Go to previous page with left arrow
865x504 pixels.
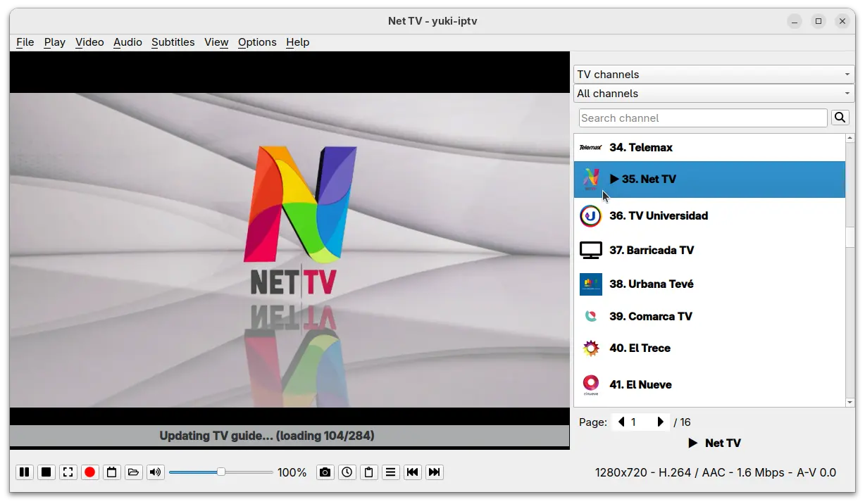click(621, 422)
